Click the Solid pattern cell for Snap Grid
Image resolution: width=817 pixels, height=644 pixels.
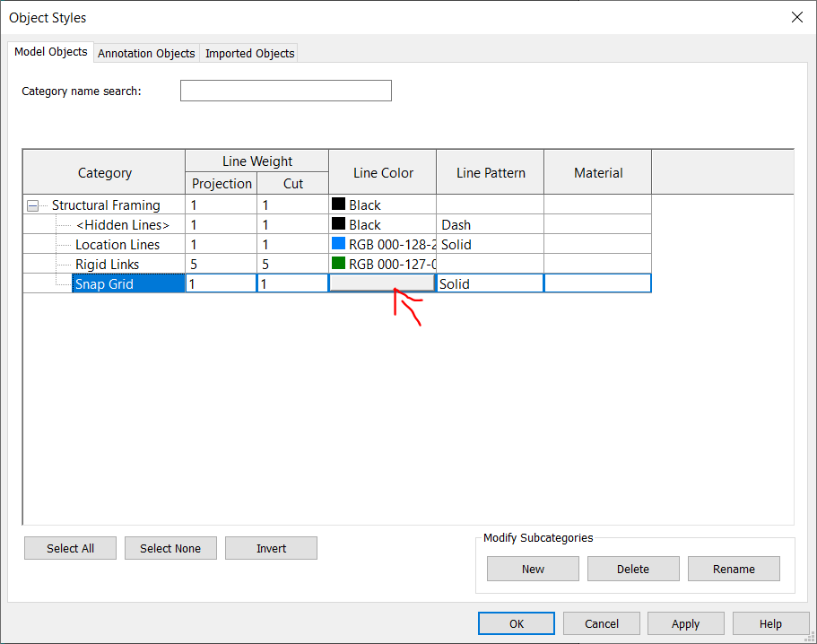(490, 283)
